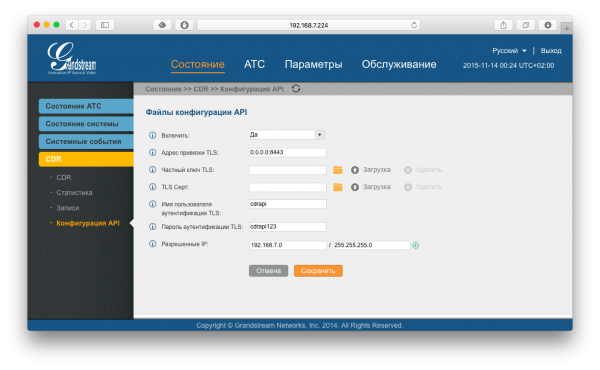Image resolution: width=600 pixels, height=370 pixels.
Task: Click info icon for TLS Серт
Action: (x=152, y=187)
